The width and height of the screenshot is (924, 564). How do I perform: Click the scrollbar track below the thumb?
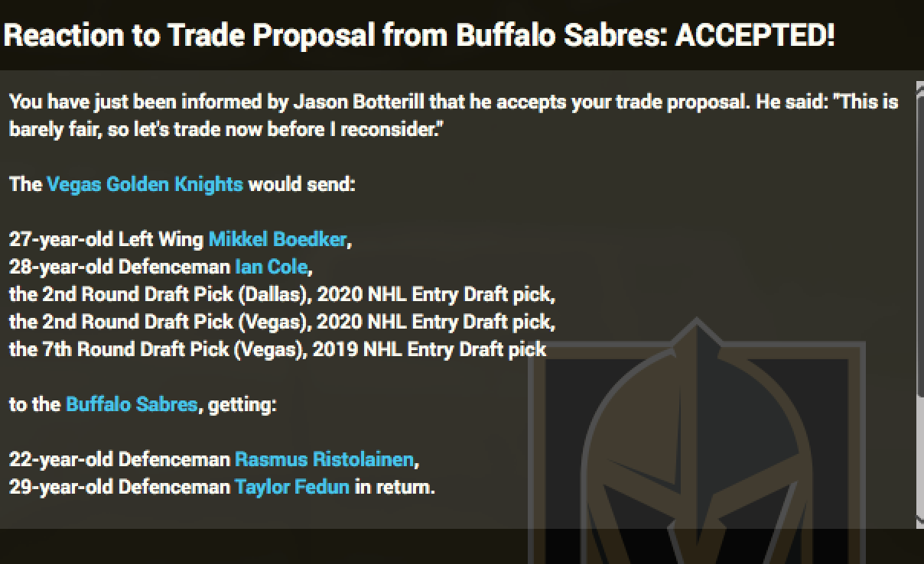(919, 459)
